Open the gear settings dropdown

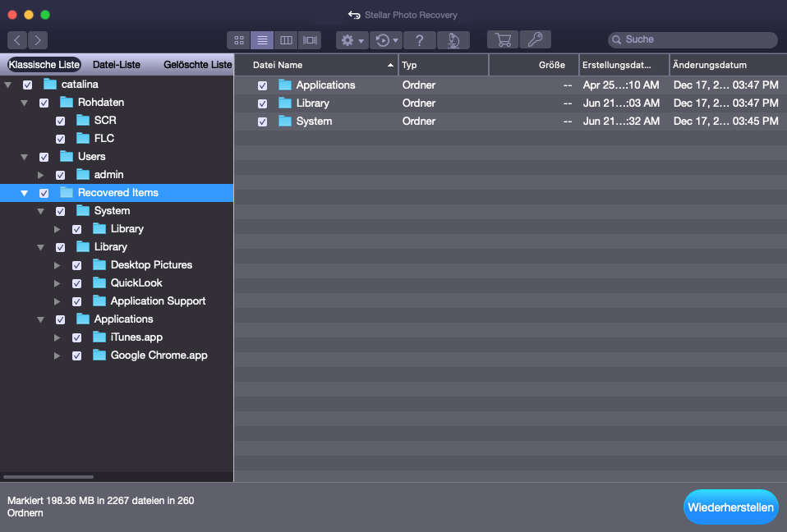352,39
